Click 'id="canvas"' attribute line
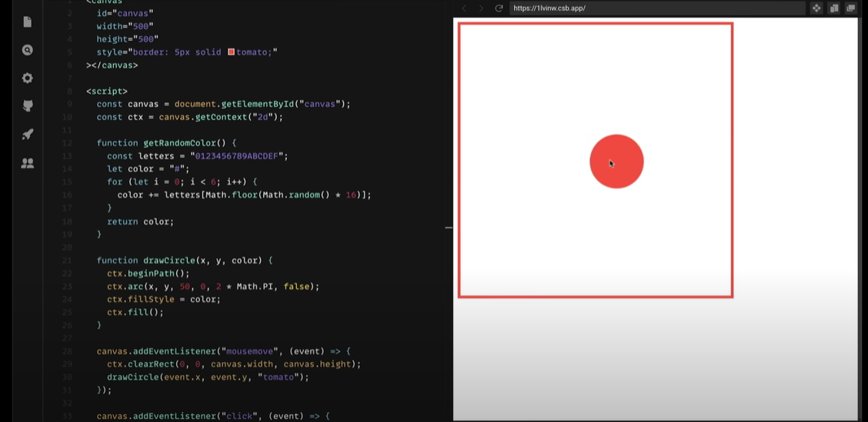Image resolution: width=868 pixels, height=422 pixels. 125,13
